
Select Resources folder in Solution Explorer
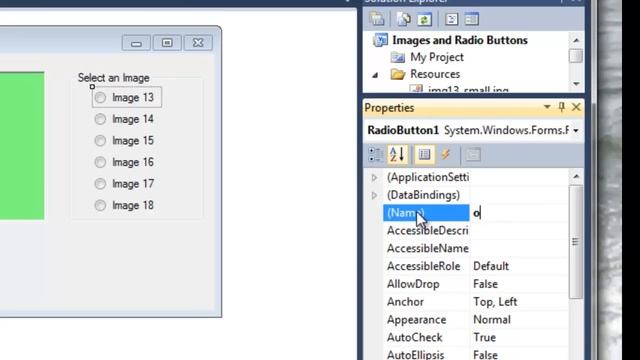pyautogui.click(x=435, y=74)
